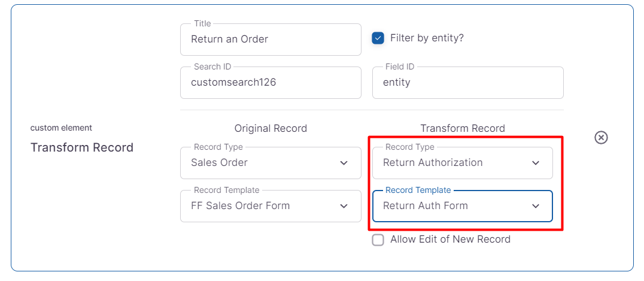The width and height of the screenshot is (644, 281).
Task: Click the large Transform Record element title
Action: click(82, 147)
